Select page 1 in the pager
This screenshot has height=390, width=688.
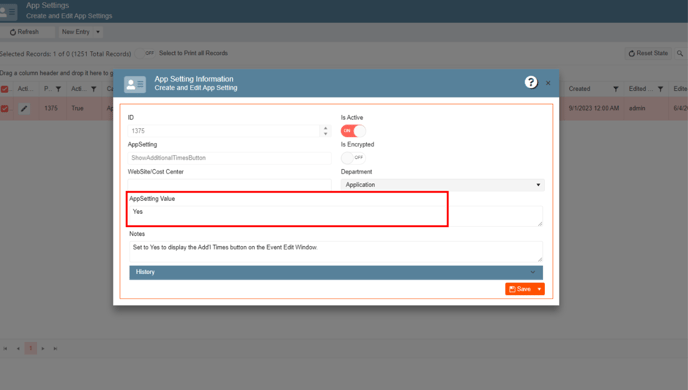click(31, 348)
